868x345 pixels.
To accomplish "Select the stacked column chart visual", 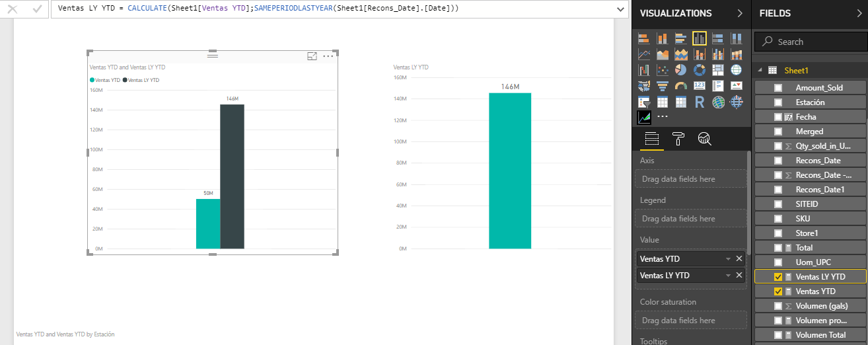I will (x=662, y=38).
